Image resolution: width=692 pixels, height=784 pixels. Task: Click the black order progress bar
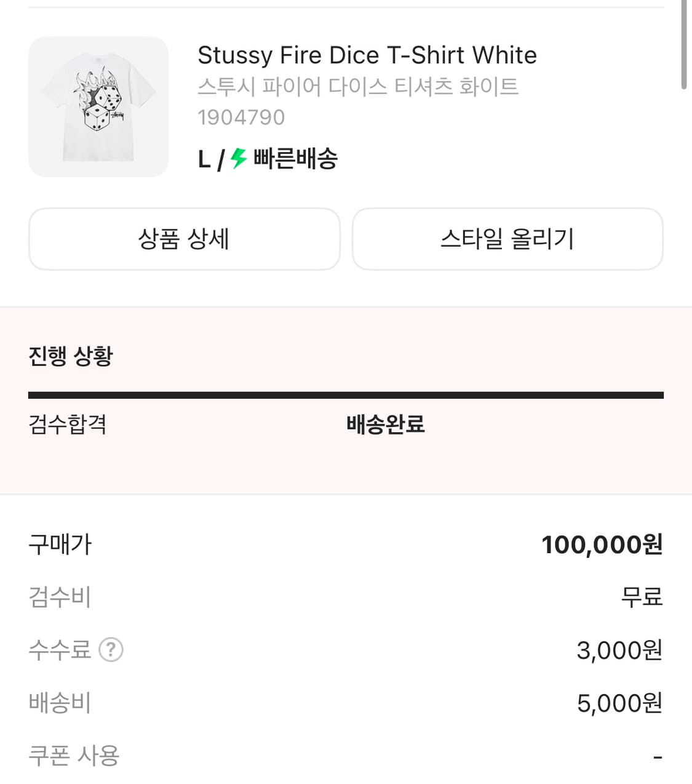click(x=346, y=395)
